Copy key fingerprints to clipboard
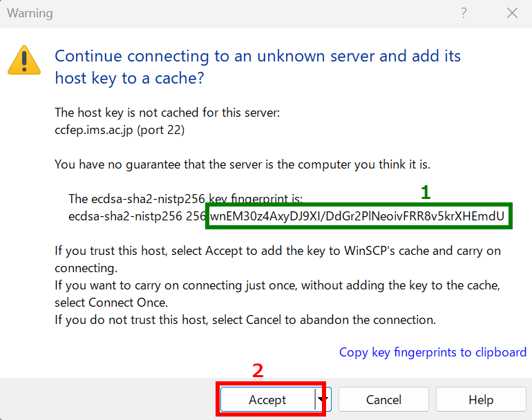This screenshot has height=420, width=532. [433, 352]
